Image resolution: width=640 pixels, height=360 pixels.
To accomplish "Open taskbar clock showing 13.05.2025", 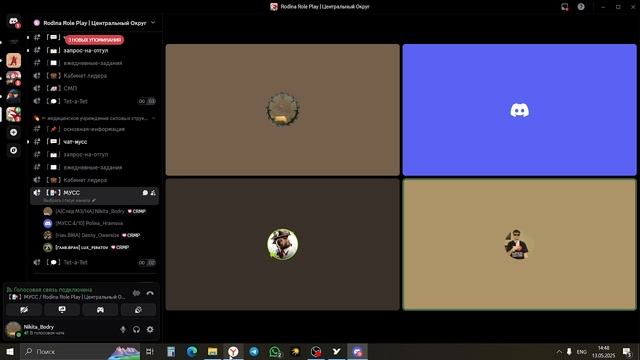I will (x=603, y=352).
